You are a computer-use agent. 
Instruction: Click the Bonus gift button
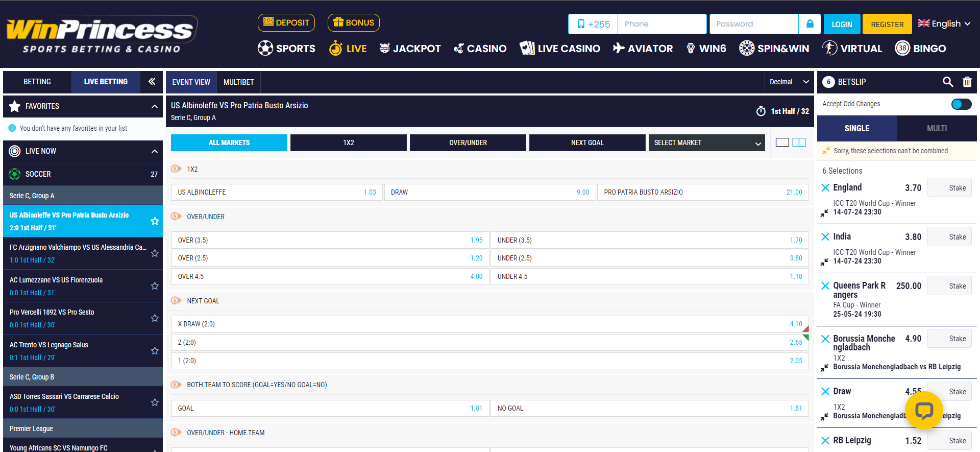pyautogui.click(x=354, y=22)
